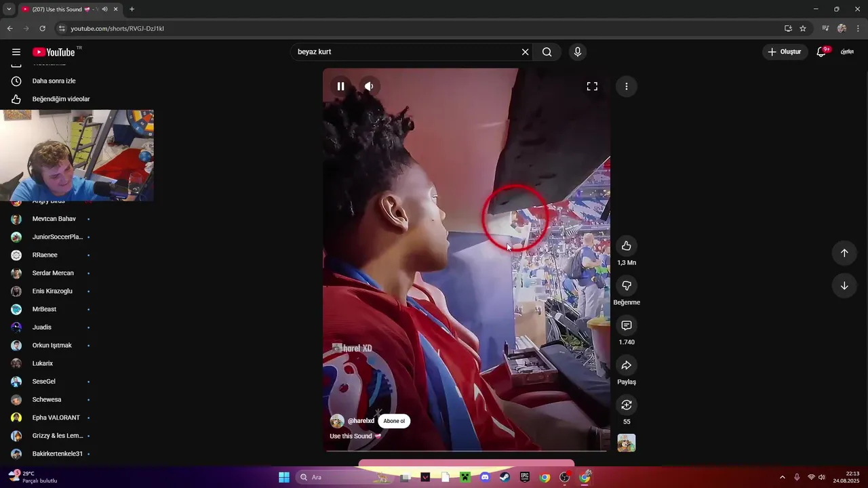Go back in browser history
This screenshot has height=488, width=868.
pos(9,28)
